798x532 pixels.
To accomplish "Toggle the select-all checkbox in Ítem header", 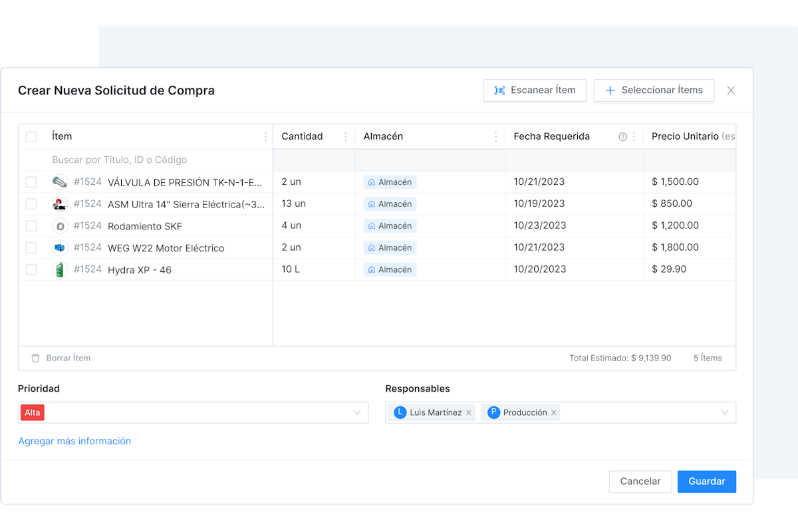I will pos(31,137).
